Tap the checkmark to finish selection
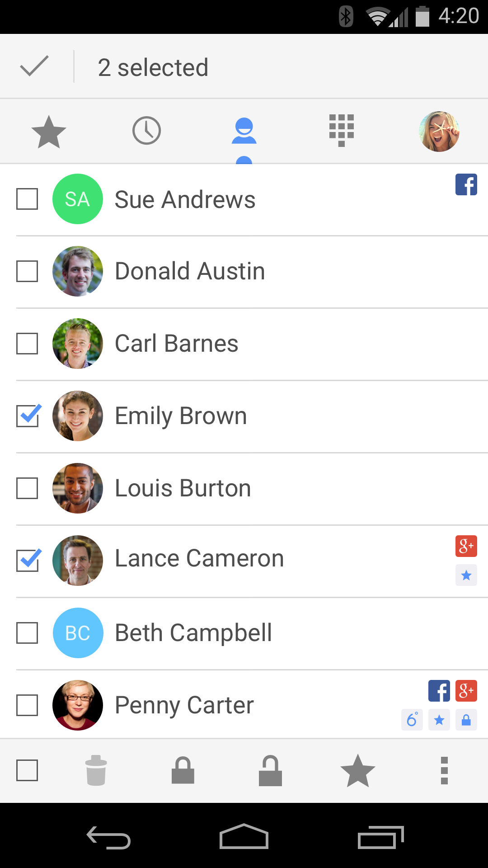This screenshot has height=868, width=488. pos(34,66)
